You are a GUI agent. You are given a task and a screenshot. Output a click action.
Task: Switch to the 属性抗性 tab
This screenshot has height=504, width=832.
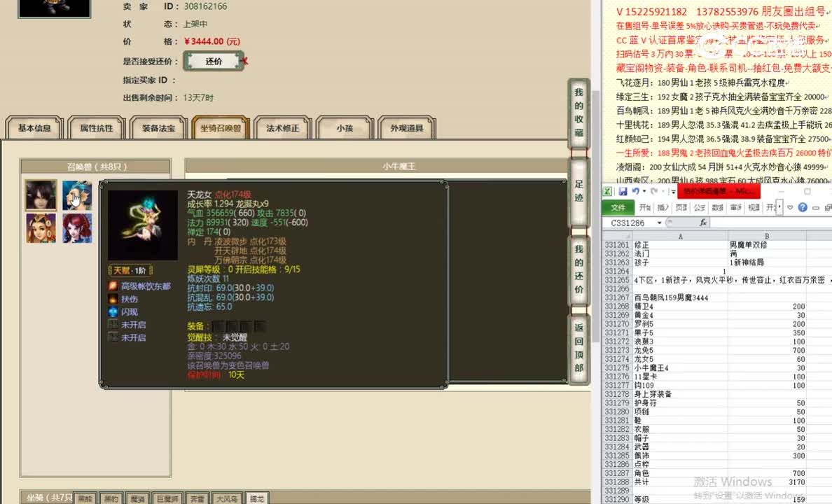96,128
